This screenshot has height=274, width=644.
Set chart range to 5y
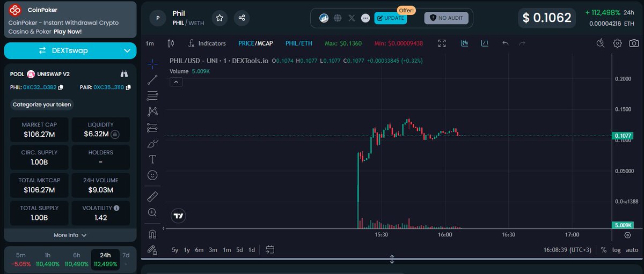tap(175, 250)
